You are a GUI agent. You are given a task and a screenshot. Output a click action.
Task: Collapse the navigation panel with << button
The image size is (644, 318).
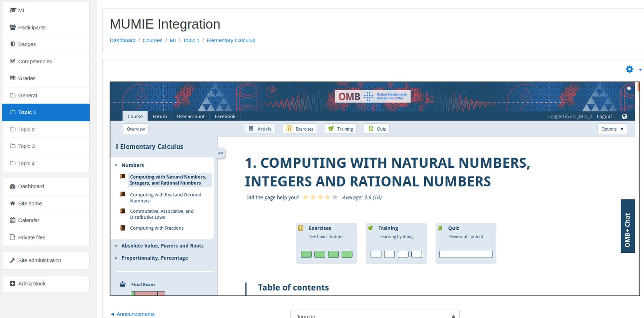221,153
